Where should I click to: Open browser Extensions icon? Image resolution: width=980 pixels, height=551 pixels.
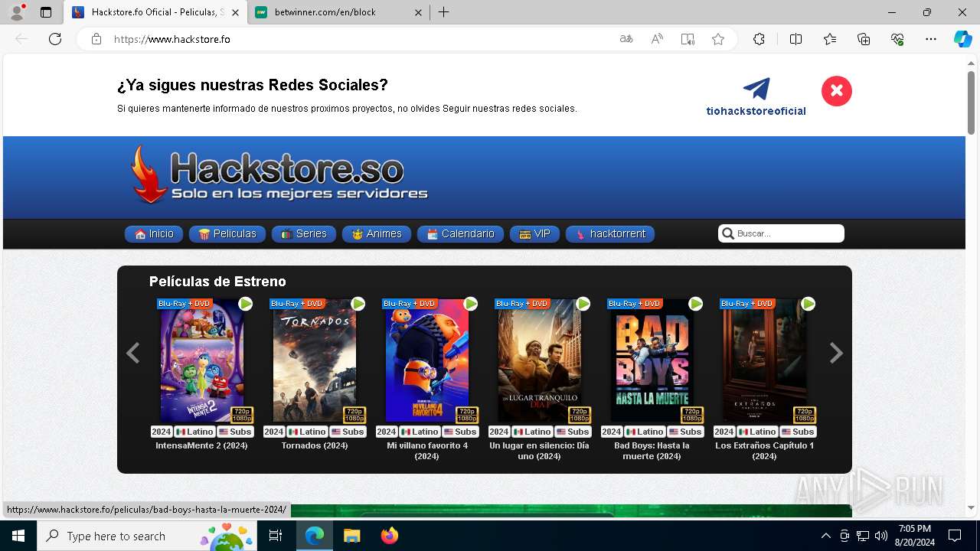pos(759,39)
